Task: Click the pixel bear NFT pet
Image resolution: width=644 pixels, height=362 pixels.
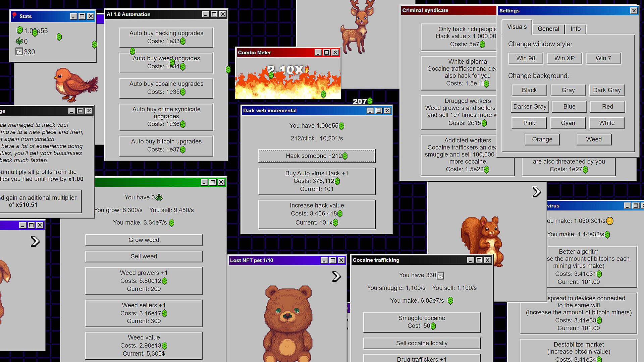Action: (x=288, y=322)
